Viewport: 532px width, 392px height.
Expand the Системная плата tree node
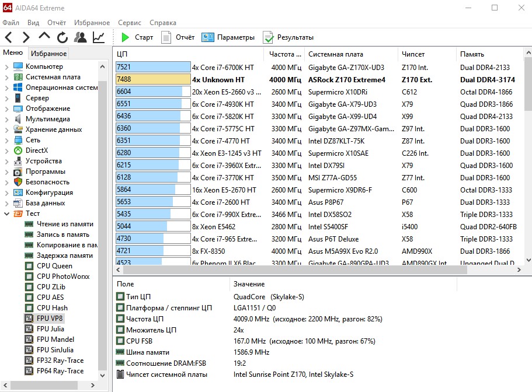6,77
